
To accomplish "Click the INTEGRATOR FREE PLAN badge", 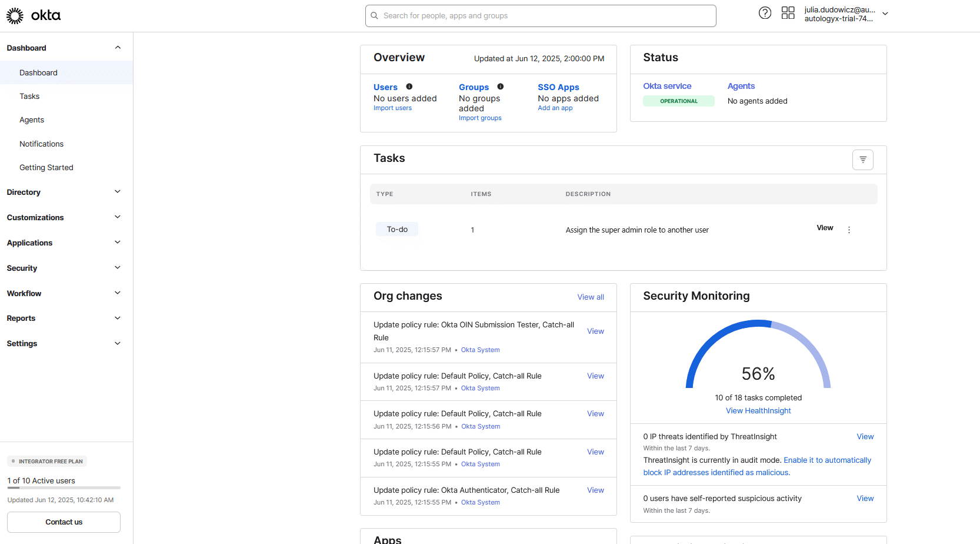I will 47,462.
